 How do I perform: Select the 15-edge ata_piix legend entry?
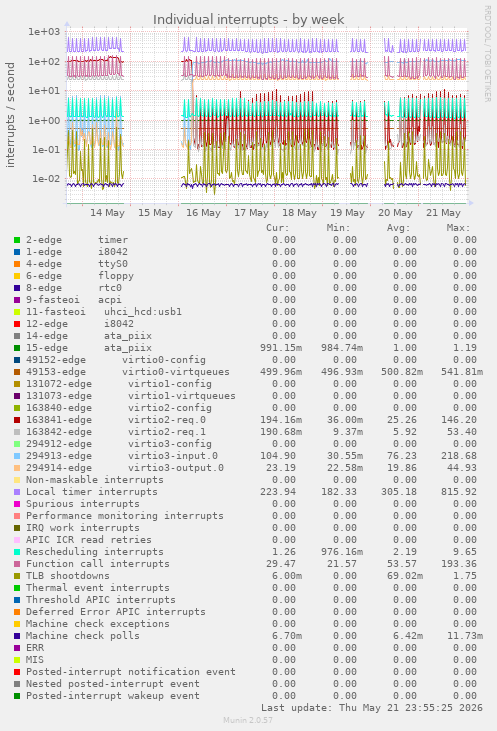tap(89, 348)
